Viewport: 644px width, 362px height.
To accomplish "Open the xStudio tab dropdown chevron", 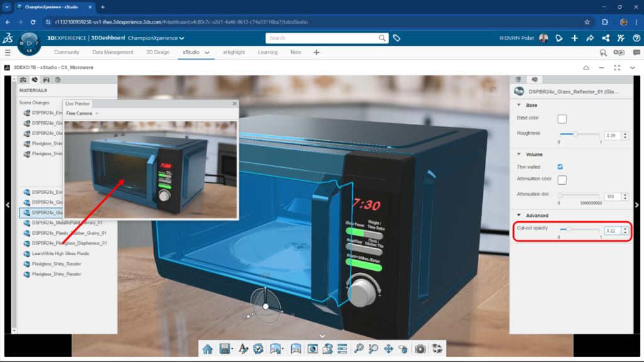I will pos(207,53).
